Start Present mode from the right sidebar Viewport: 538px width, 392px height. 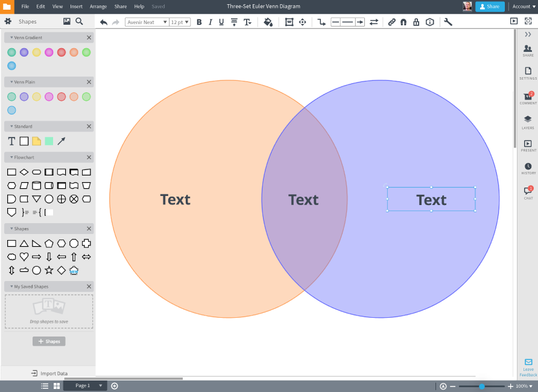[x=528, y=144]
